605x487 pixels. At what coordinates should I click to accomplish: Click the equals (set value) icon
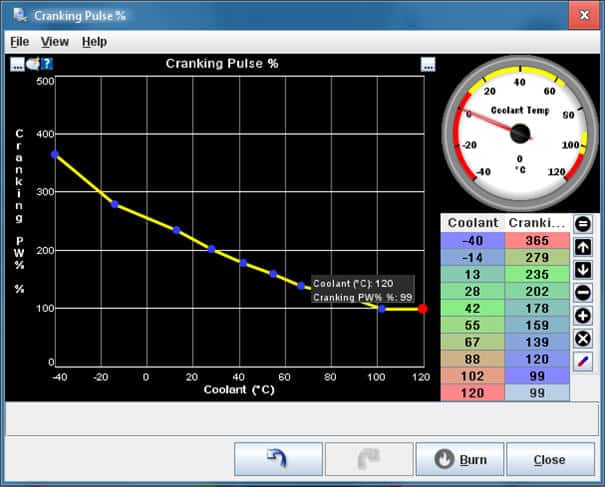click(583, 224)
